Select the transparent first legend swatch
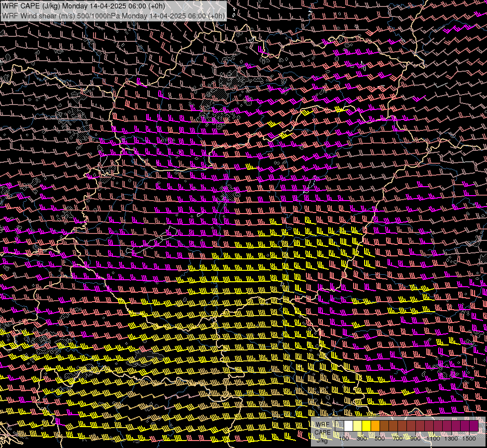Screen dimensions: 487x448 (339, 426)
